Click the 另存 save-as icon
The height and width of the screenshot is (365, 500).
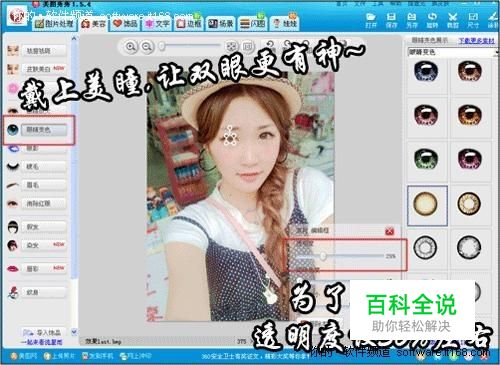pos(412,20)
